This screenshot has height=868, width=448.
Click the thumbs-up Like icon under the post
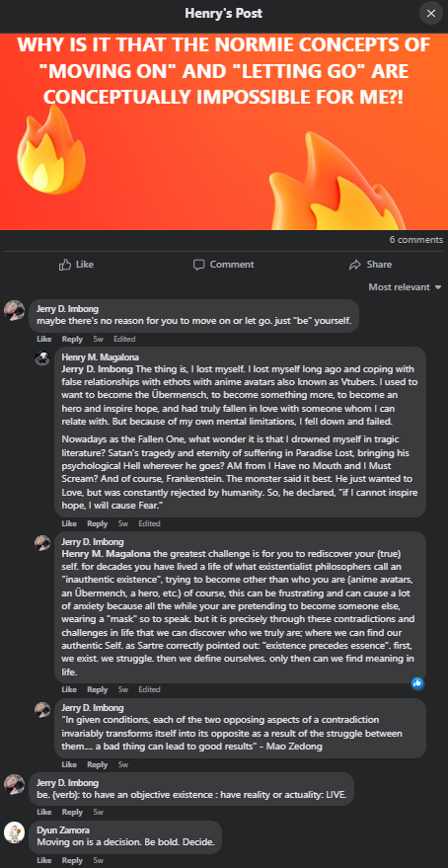[x=65, y=265]
